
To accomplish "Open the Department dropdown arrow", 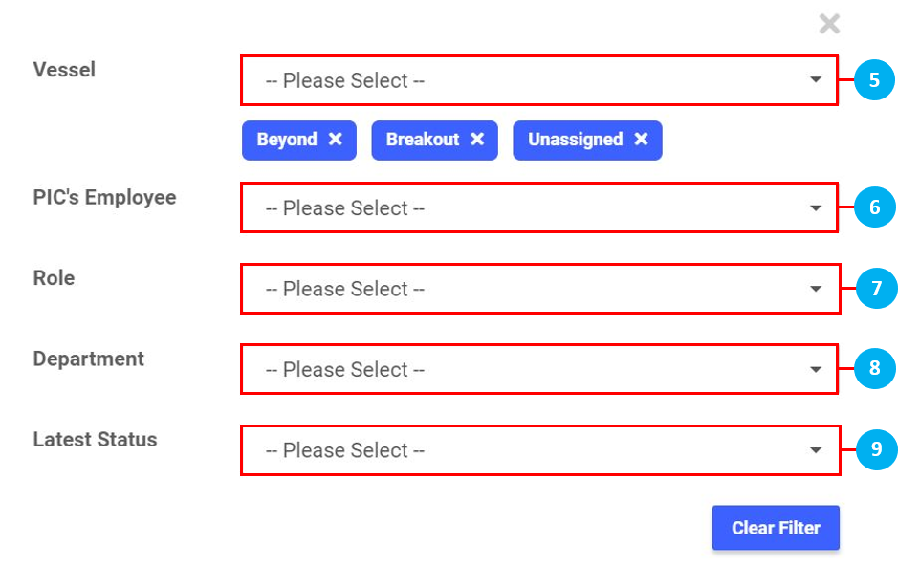I will [x=816, y=369].
